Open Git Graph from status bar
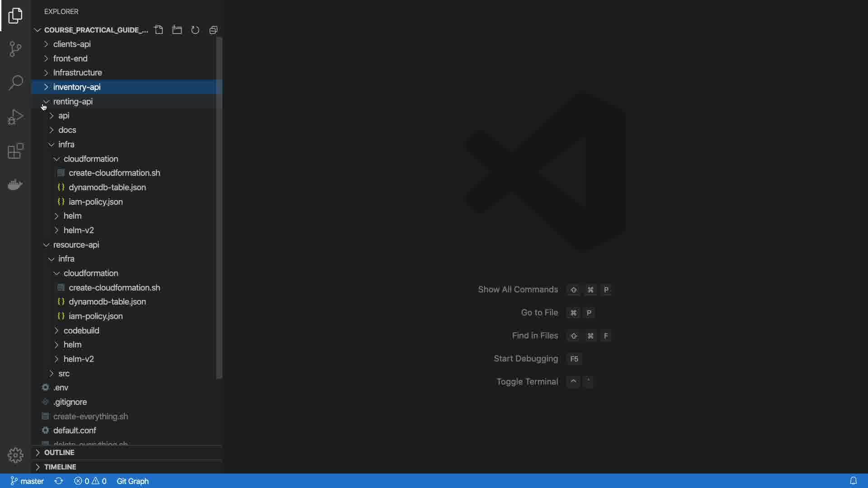Image resolution: width=868 pixels, height=488 pixels. (132, 481)
